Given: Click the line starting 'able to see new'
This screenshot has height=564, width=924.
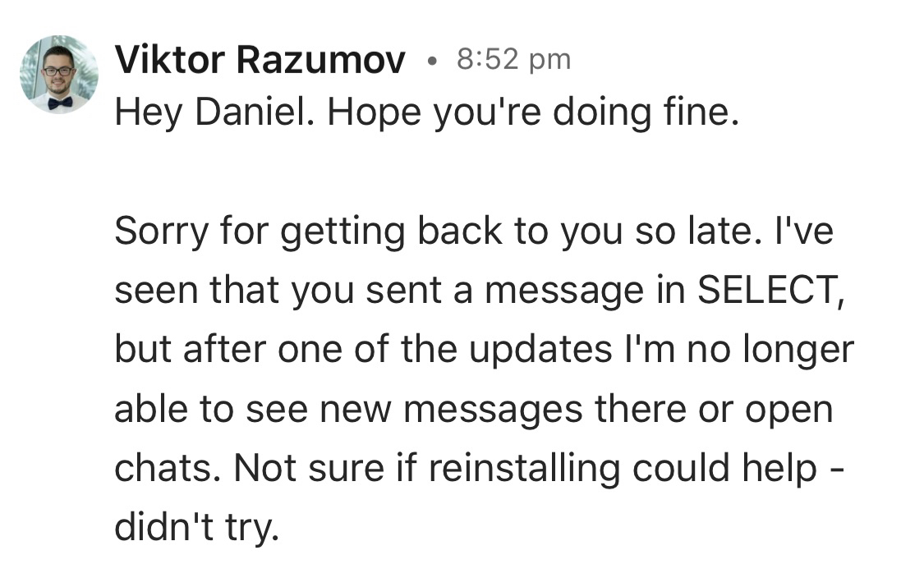Looking at the screenshot, I should click(x=472, y=409).
